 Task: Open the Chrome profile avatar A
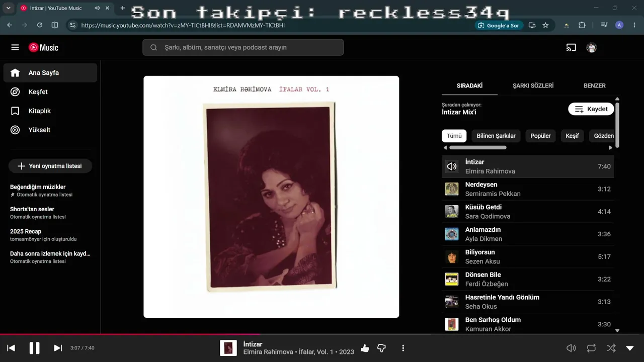tap(619, 25)
